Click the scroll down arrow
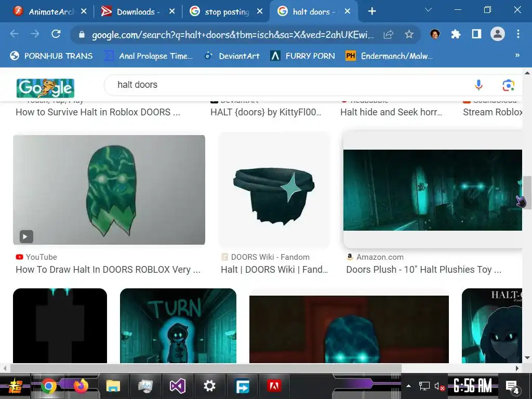The width and height of the screenshot is (532, 399). [x=527, y=357]
